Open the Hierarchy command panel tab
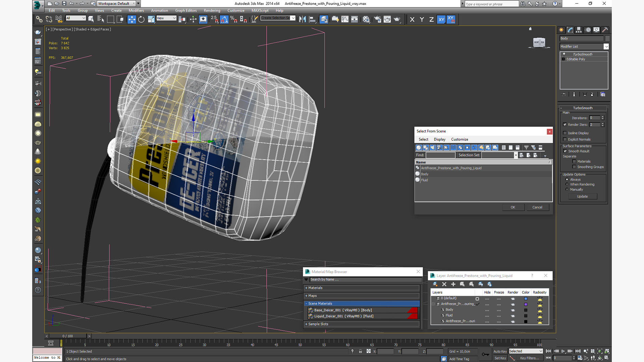 click(x=579, y=30)
